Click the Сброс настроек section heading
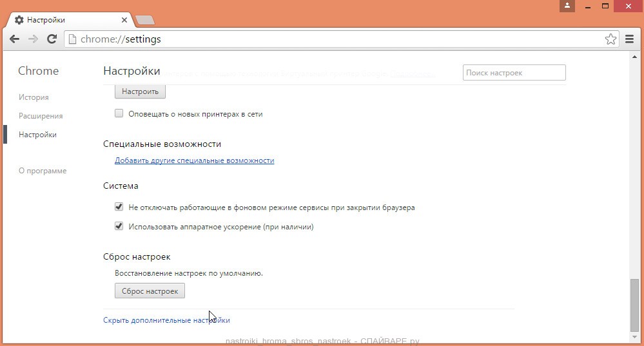Image resolution: width=644 pixels, height=346 pixels. (137, 257)
